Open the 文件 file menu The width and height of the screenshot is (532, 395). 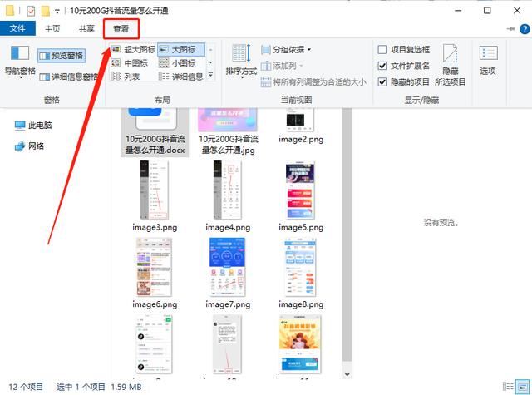coord(17,28)
